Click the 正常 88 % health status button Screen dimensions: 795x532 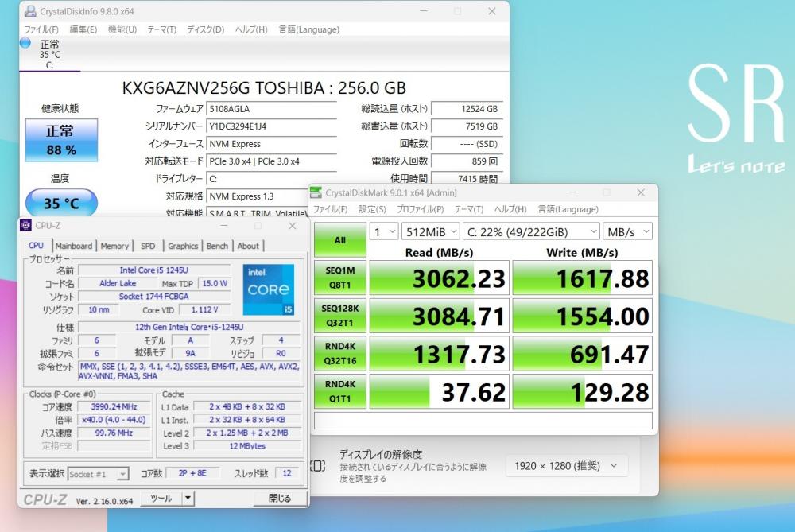pyautogui.click(x=61, y=141)
